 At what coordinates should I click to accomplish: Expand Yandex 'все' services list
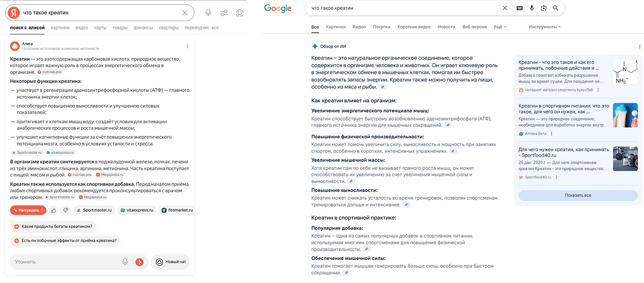215,27
